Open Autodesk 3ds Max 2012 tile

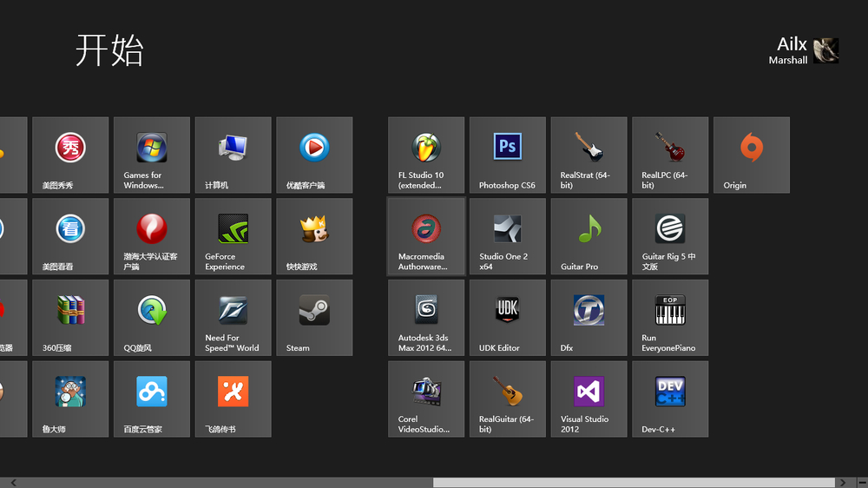426,318
